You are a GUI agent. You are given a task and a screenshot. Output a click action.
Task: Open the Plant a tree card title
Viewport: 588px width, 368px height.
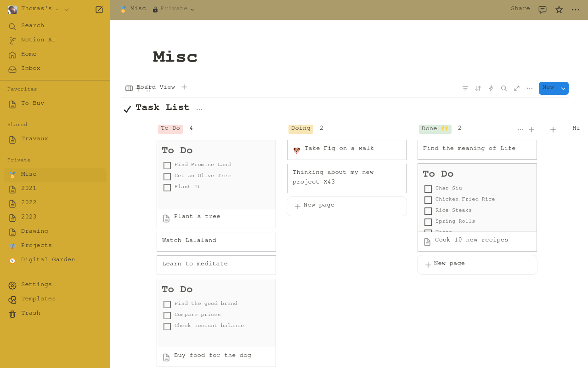pyautogui.click(x=197, y=217)
